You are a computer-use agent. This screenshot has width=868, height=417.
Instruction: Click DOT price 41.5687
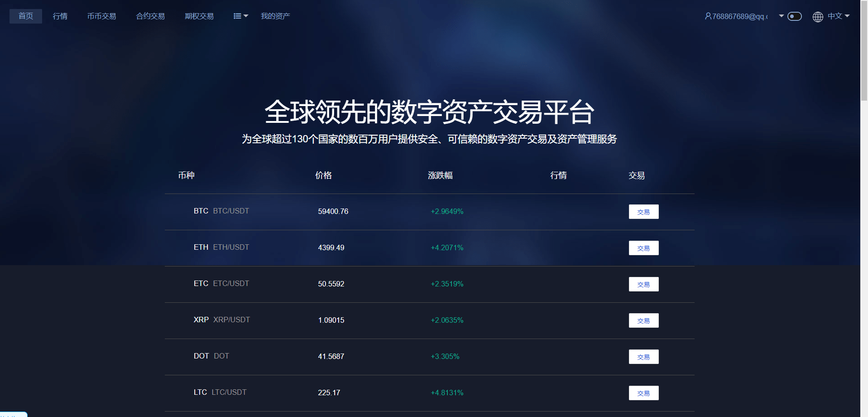[331, 357]
